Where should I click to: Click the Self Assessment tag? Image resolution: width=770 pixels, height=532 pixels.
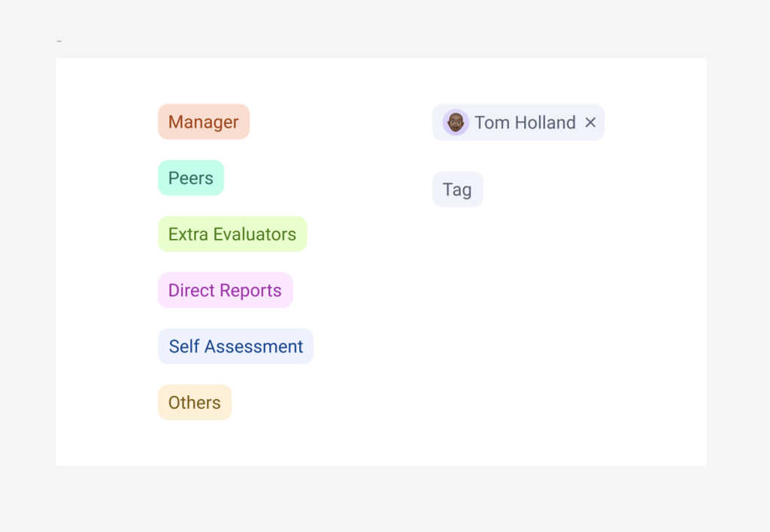point(235,346)
